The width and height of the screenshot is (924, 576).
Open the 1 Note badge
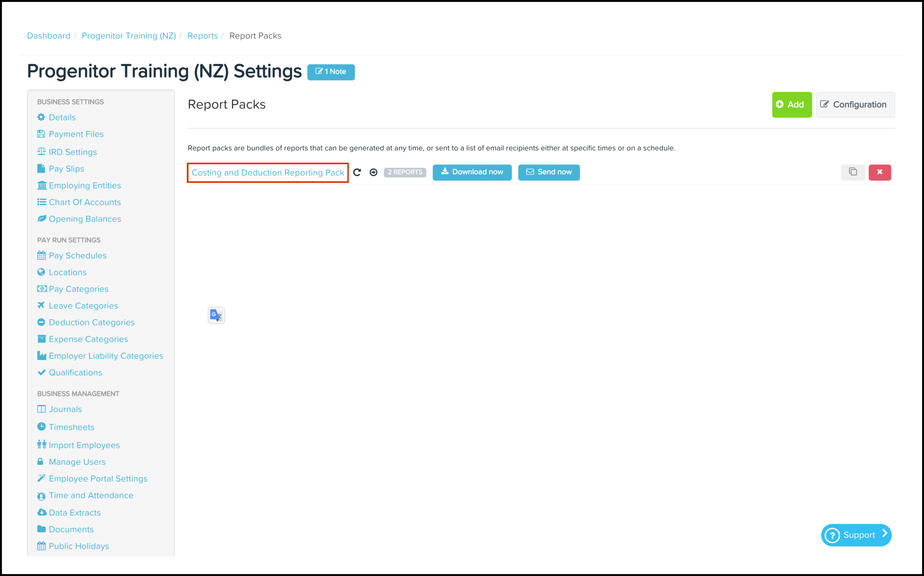331,72
